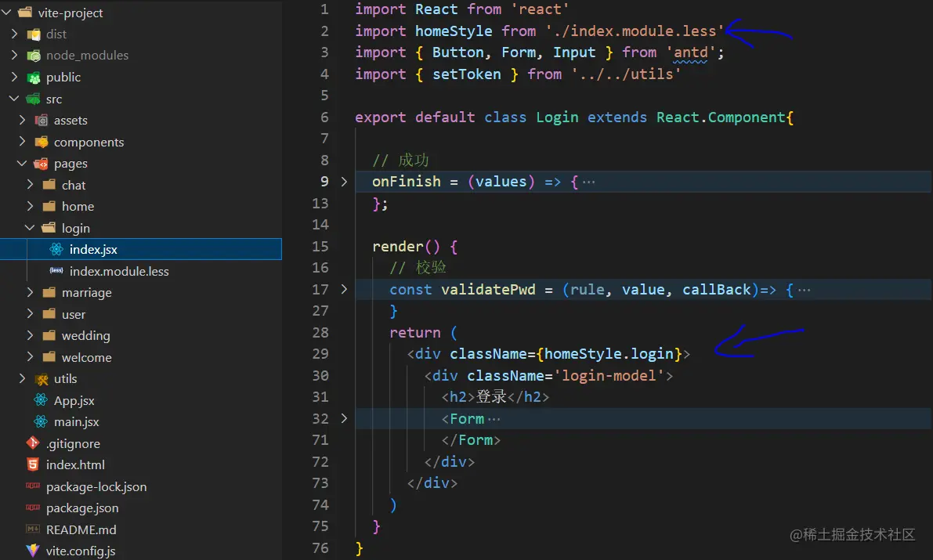Expand the utils folder chevron
Image resolution: width=933 pixels, height=560 pixels.
[x=22, y=378]
